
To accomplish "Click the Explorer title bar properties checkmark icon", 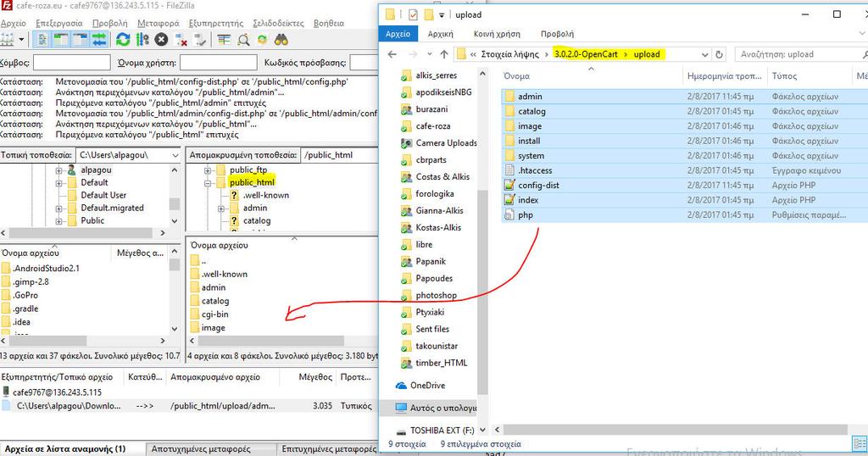I will tap(413, 15).
